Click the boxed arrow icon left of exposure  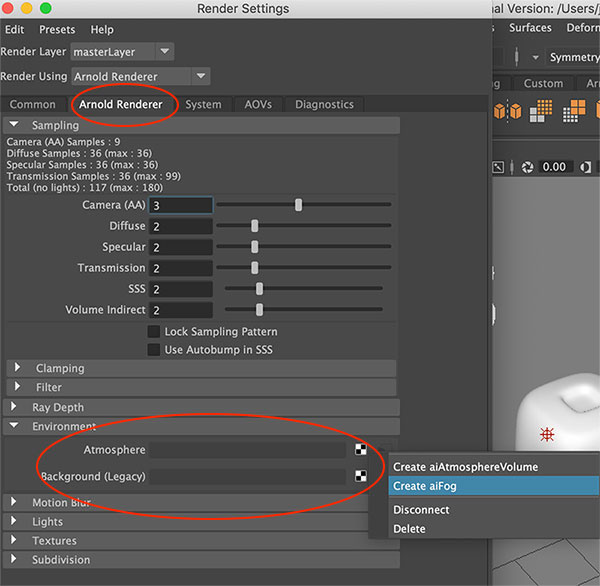click(x=497, y=167)
